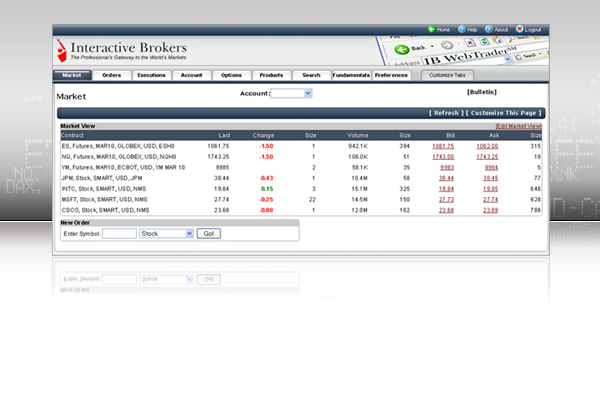Select the CSCO Stock contract row text
Screen dimensions: 600x400
click(105, 211)
